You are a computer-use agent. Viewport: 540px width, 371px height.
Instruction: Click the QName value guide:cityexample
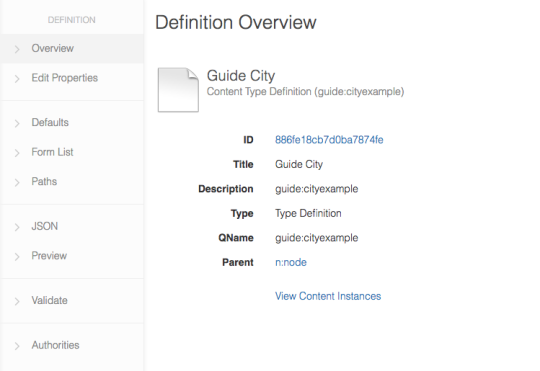[316, 238]
